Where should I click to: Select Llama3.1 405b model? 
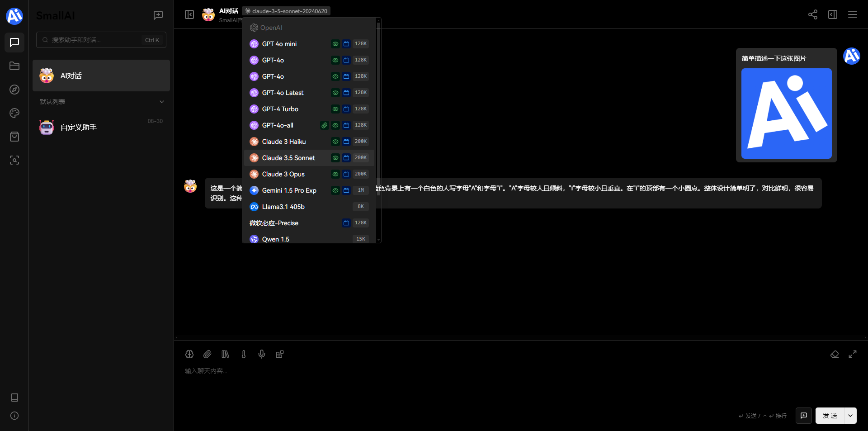pos(309,207)
